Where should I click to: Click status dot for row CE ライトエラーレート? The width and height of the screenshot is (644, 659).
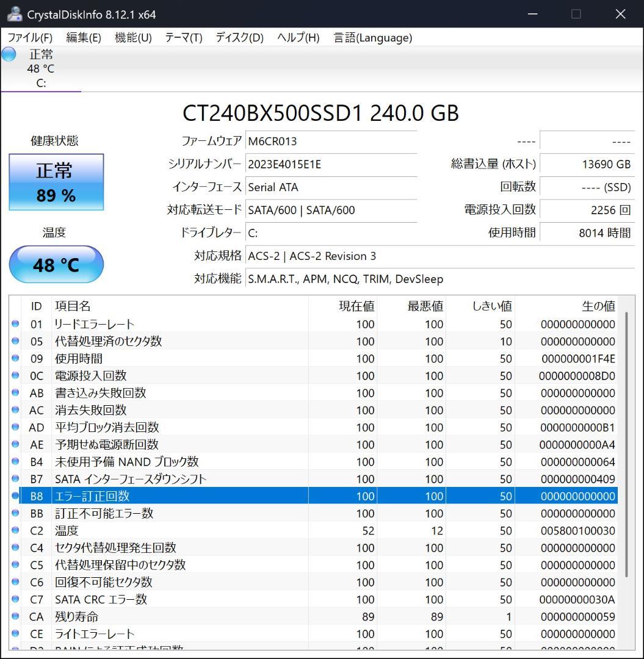click(15, 634)
